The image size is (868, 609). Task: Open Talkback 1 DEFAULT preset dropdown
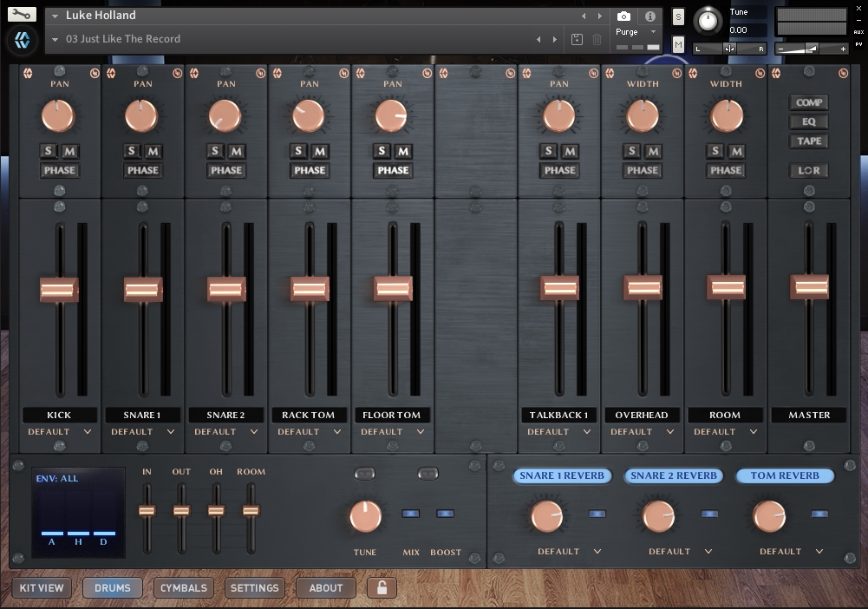559,431
